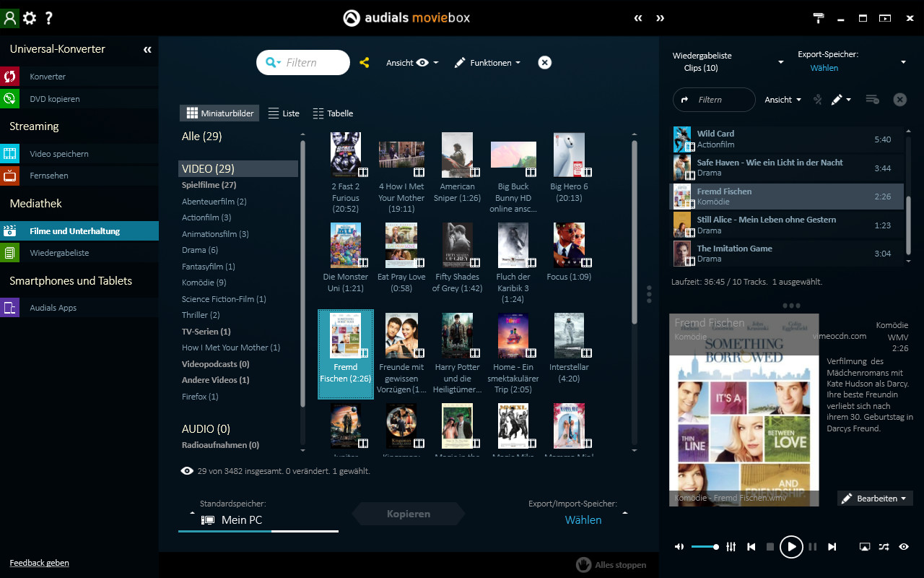924x578 pixels.
Task: Skip to the previous track
Action: pyautogui.click(x=751, y=547)
